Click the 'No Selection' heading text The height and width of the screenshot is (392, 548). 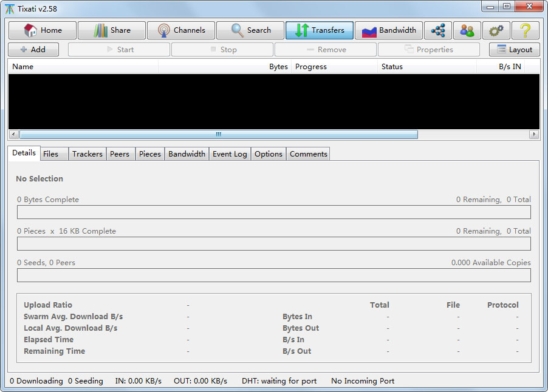[39, 179]
